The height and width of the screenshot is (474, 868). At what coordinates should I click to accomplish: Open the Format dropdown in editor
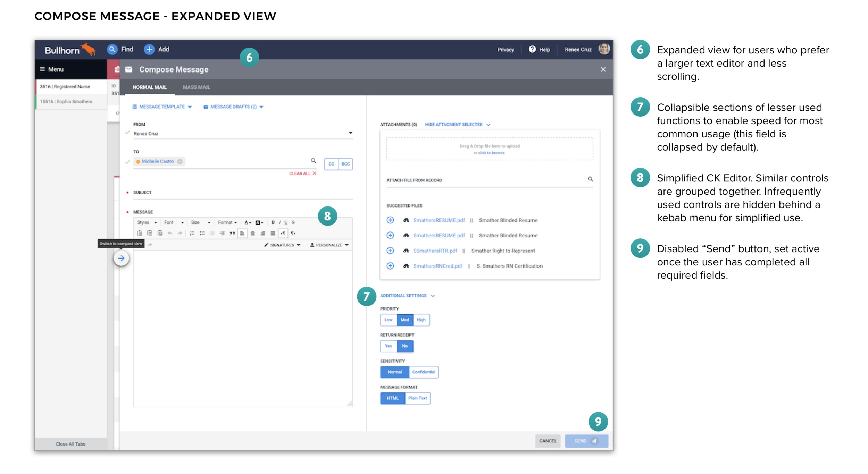click(x=227, y=222)
